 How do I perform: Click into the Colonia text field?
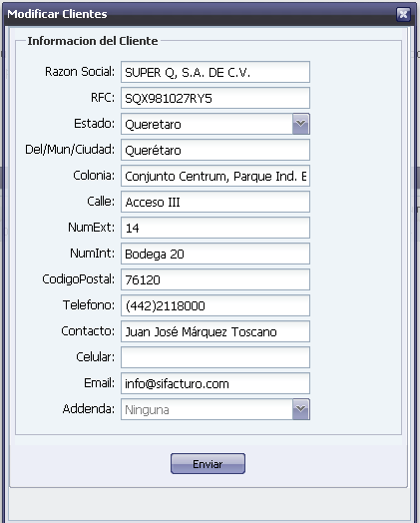215,176
